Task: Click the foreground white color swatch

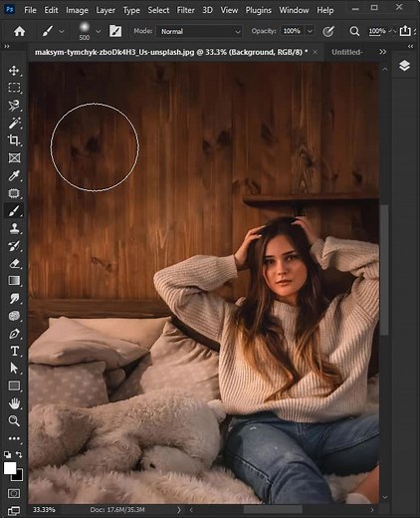Action: tap(10, 468)
